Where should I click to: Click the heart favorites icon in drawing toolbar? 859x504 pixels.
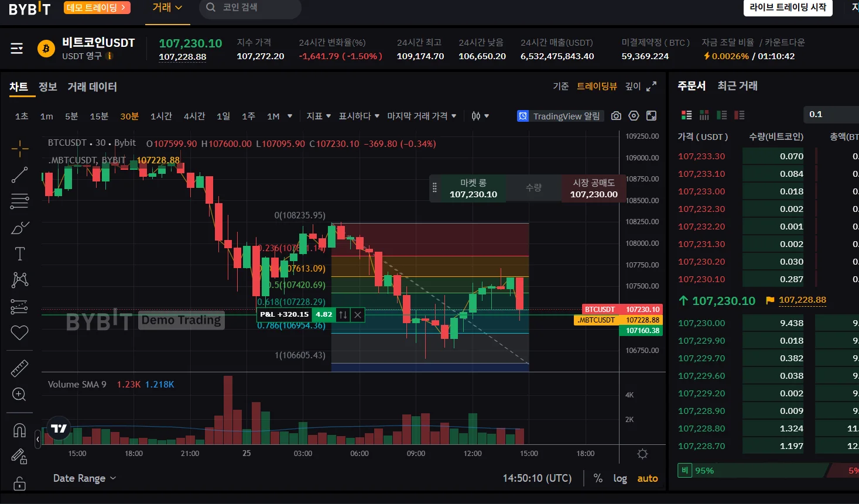(x=19, y=332)
